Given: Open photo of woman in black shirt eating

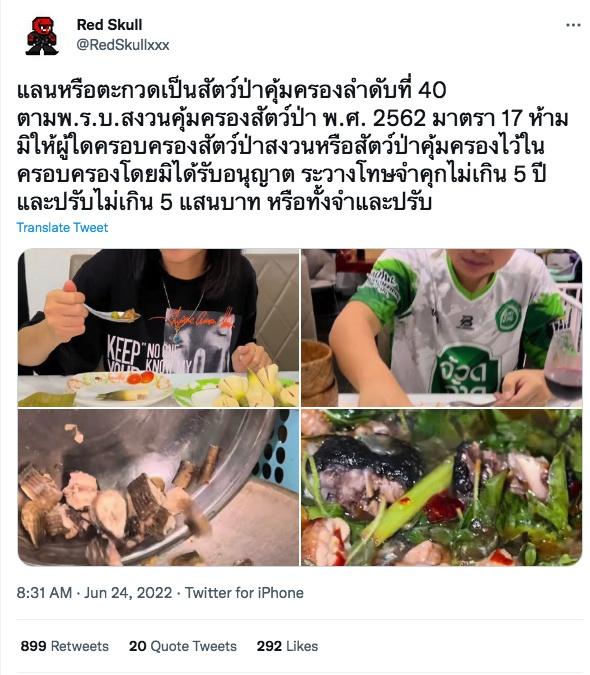Looking at the screenshot, I should click(158, 328).
